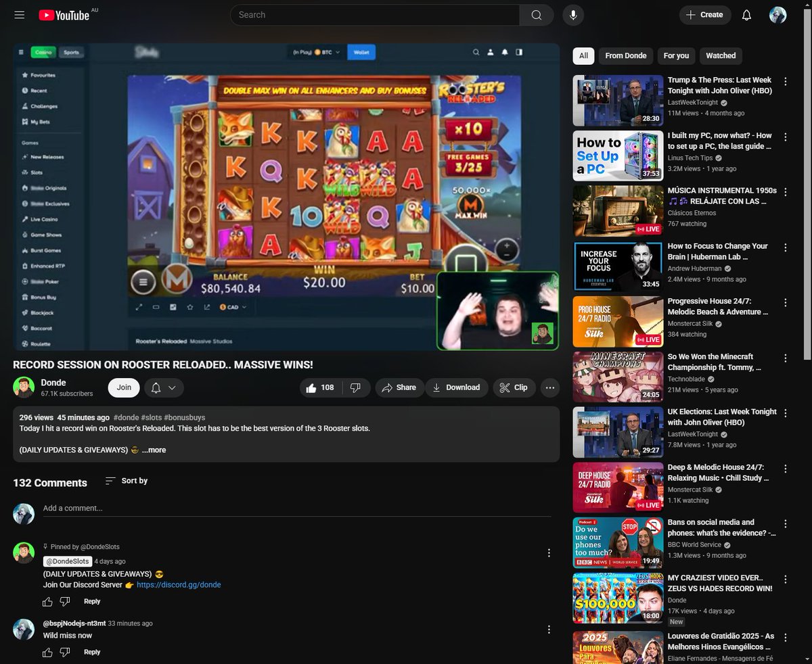Reply to the pinned DondeSlots comment
812x664 pixels.
tap(92, 601)
